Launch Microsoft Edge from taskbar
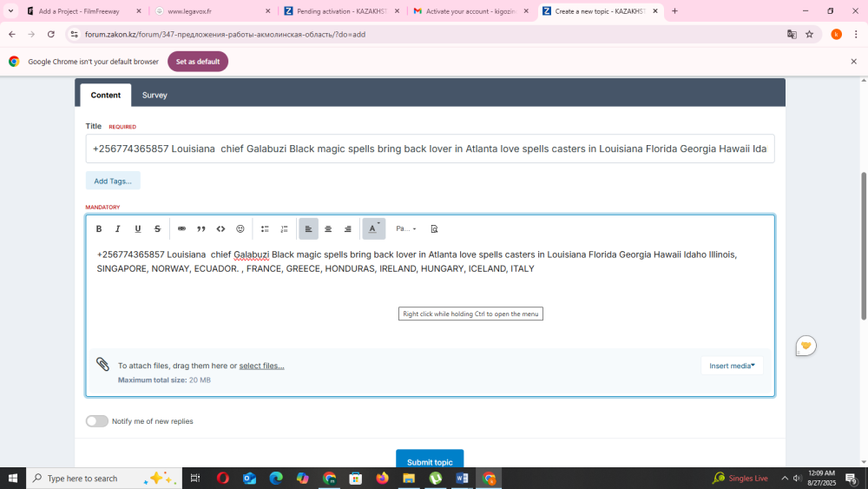Screen dimensions: 868x489 (x=276, y=478)
